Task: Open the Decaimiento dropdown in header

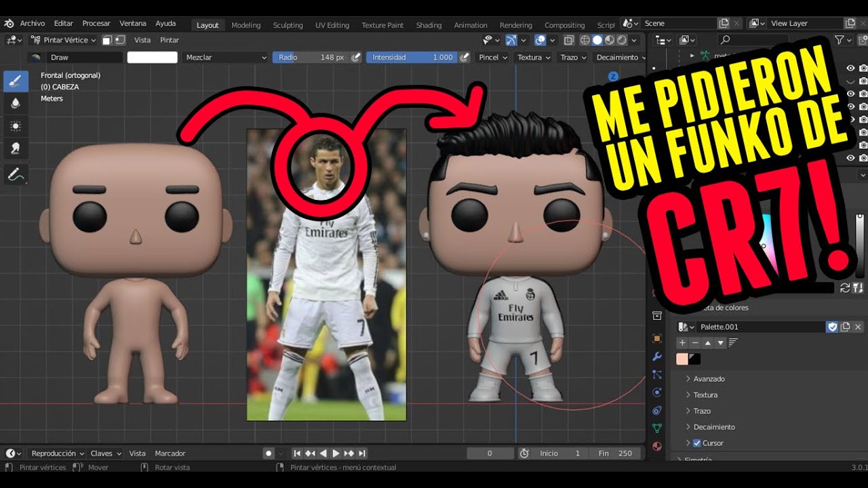Action: coord(620,58)
